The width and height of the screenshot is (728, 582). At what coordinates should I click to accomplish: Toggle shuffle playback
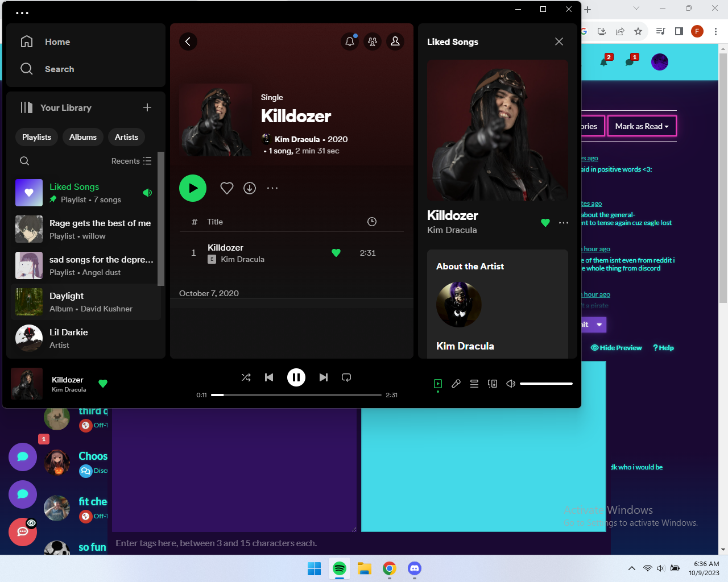tap(246, 377)
